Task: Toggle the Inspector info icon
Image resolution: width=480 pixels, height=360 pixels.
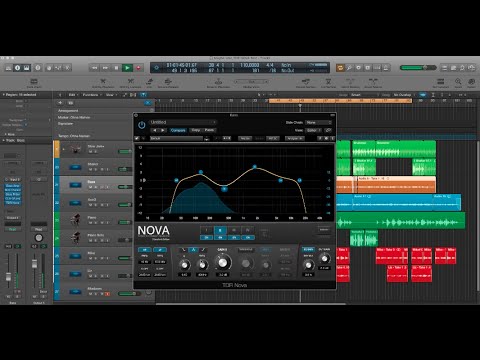Action: pyautogui.click(x=17, y=68)
